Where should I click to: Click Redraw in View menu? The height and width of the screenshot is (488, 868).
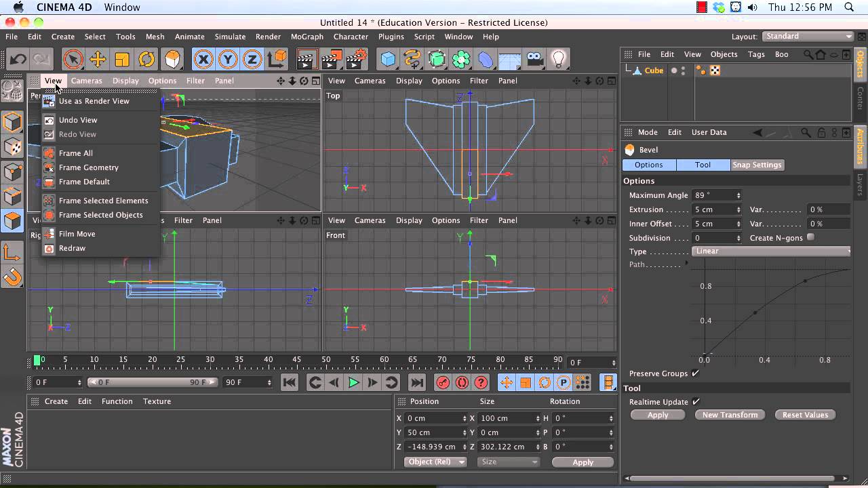pyautogui.click(x=73, y=248)
